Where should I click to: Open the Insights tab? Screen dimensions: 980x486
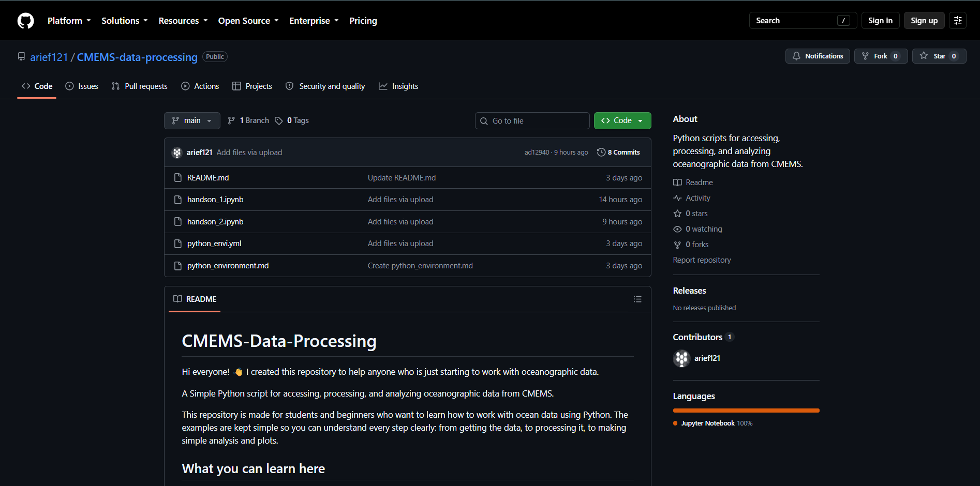click(x=398, y=86)
